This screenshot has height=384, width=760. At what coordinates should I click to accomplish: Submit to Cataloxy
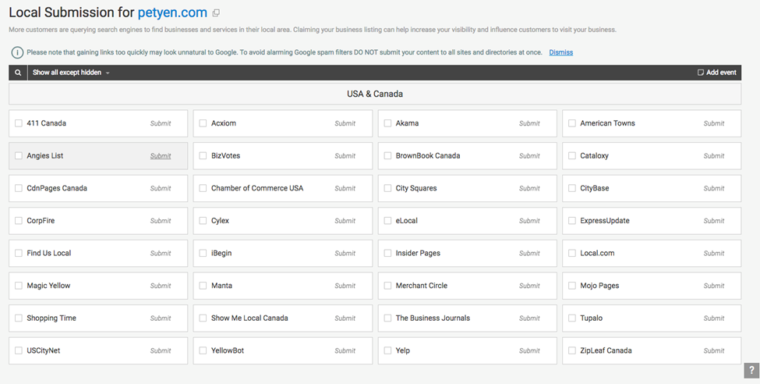714,156
